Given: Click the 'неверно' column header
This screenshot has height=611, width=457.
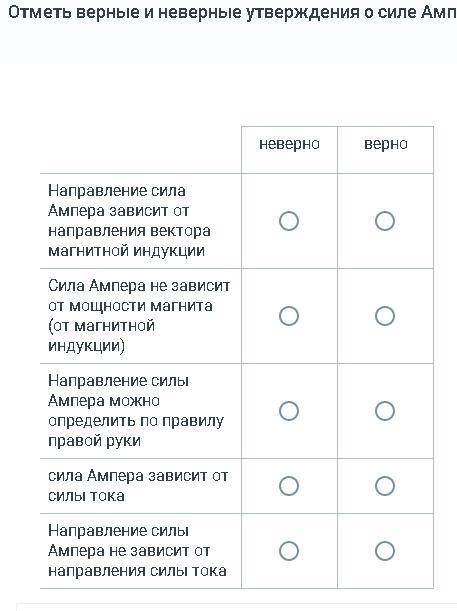Looking at the screenshot, I should (289, 144).
